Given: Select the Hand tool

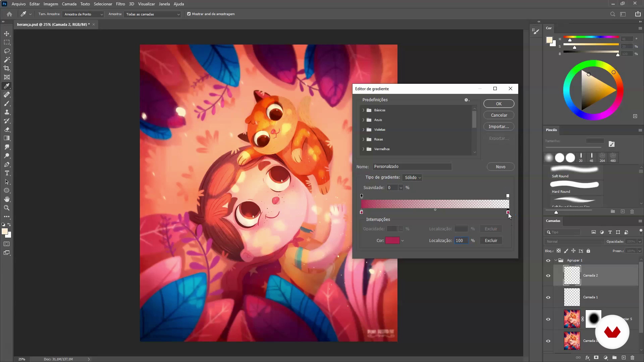Looking at the screenshot, I should pos(7,199).
